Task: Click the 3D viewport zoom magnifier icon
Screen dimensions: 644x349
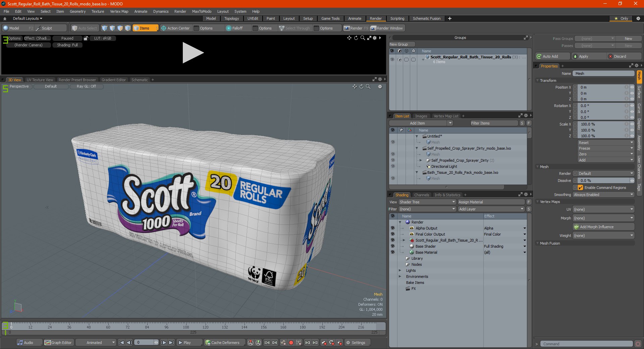Action: [x=368, y=87]
